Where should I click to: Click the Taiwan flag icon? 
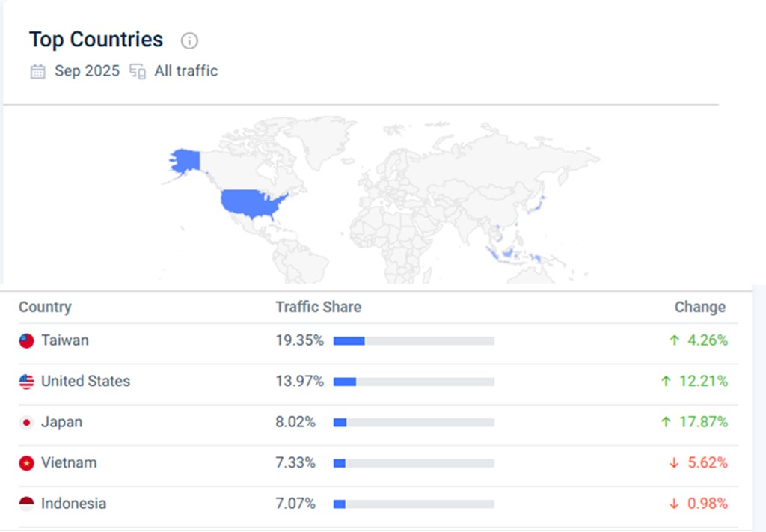[27, 341]
